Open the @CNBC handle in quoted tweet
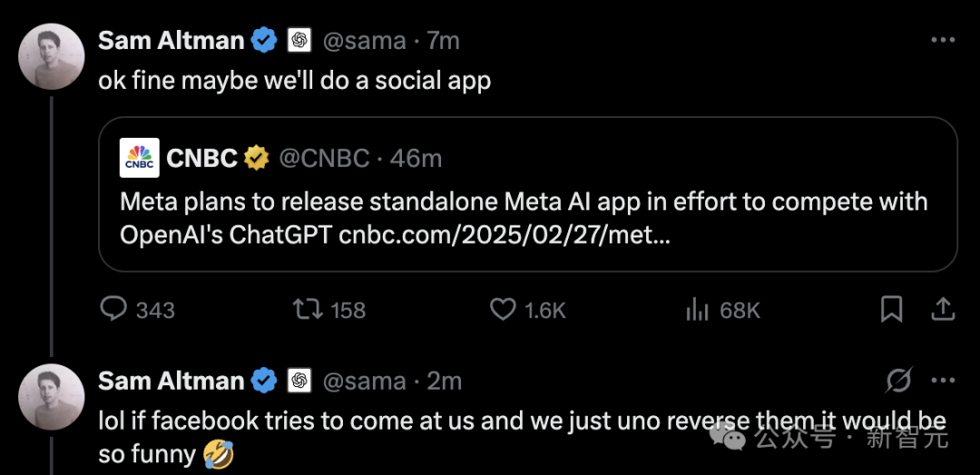The height and width of the screenshot is (475, 980). (324, 158)
